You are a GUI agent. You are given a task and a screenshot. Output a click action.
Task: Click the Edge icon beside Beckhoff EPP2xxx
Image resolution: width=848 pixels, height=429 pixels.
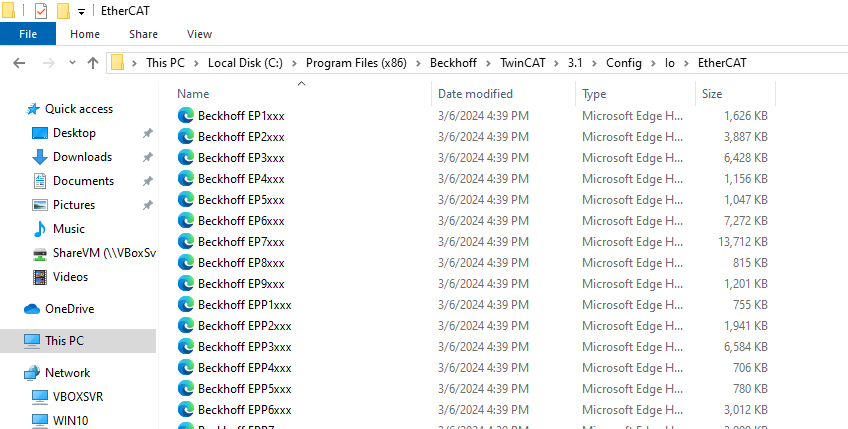pyautogui.click(x=186, y=326)
